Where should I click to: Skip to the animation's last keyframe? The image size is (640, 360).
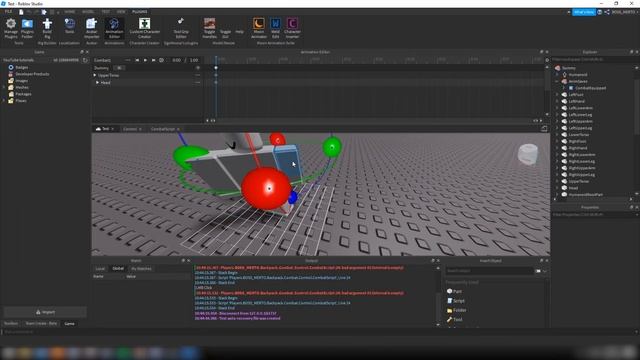coord(153,60)
